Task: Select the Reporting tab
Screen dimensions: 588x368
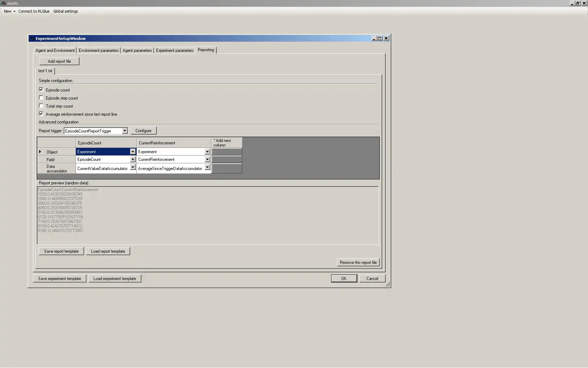Action: (x=206, y=50)
